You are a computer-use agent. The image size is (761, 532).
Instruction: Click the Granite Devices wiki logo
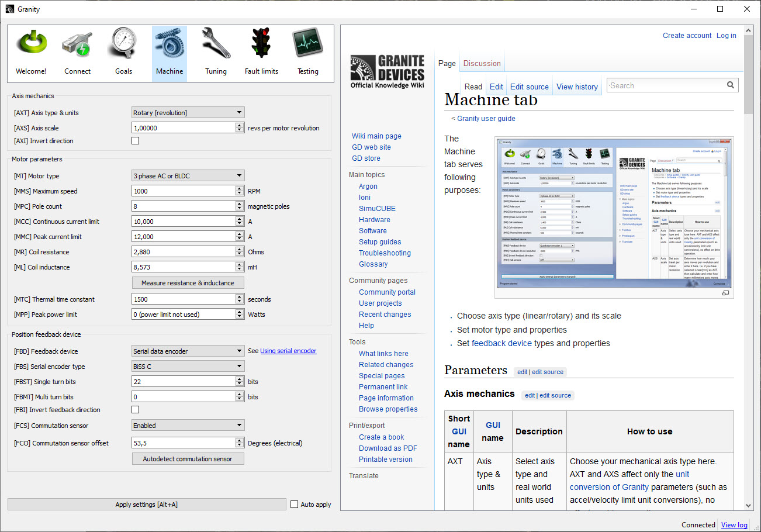tap(387, 71)
